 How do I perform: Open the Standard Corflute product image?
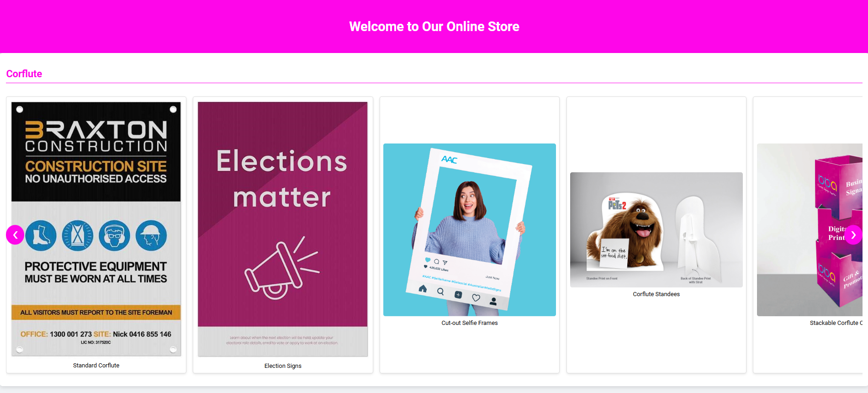point(96,229)
